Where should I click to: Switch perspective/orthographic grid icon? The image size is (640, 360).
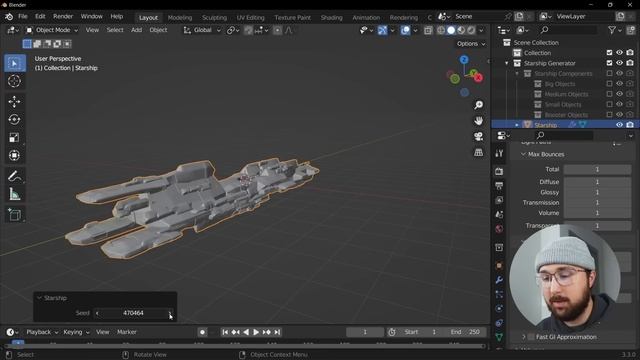point(478,152)
